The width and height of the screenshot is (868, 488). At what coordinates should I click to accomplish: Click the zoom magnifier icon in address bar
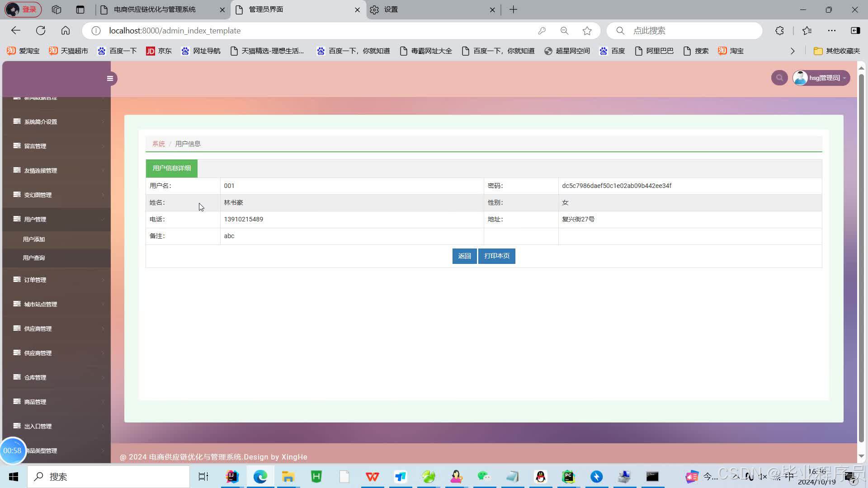(564, 31)
